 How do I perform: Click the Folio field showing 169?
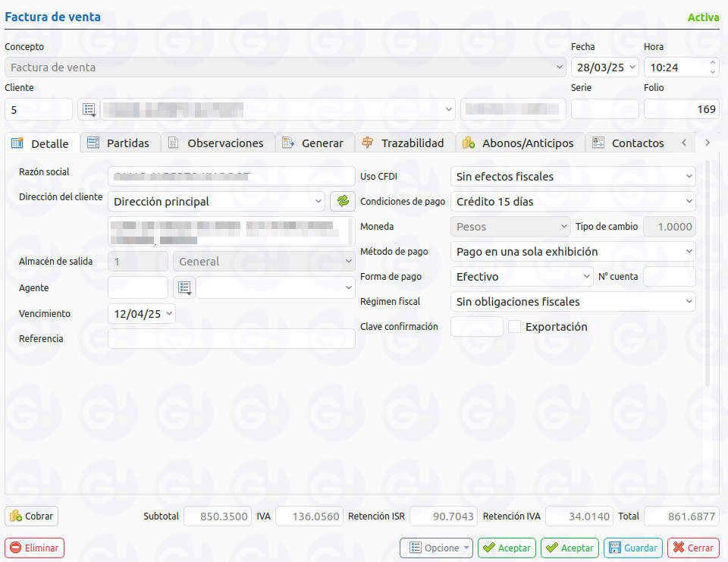(x=682, y=109)
